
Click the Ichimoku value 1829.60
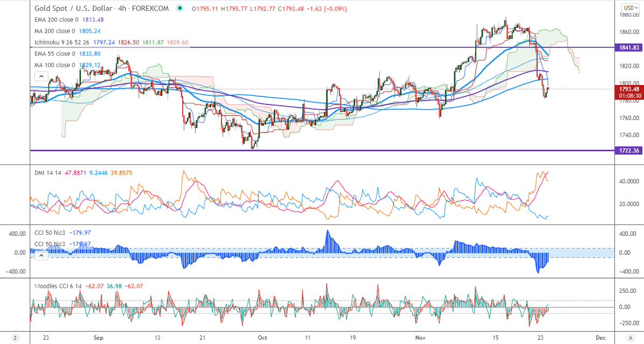[x=177, y=43]
